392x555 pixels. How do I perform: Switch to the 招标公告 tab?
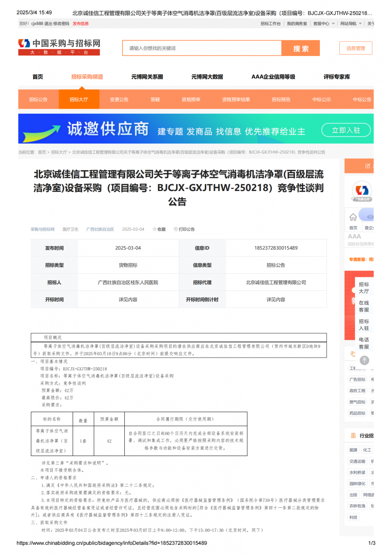pyautogui.click(x=38, y=99)
